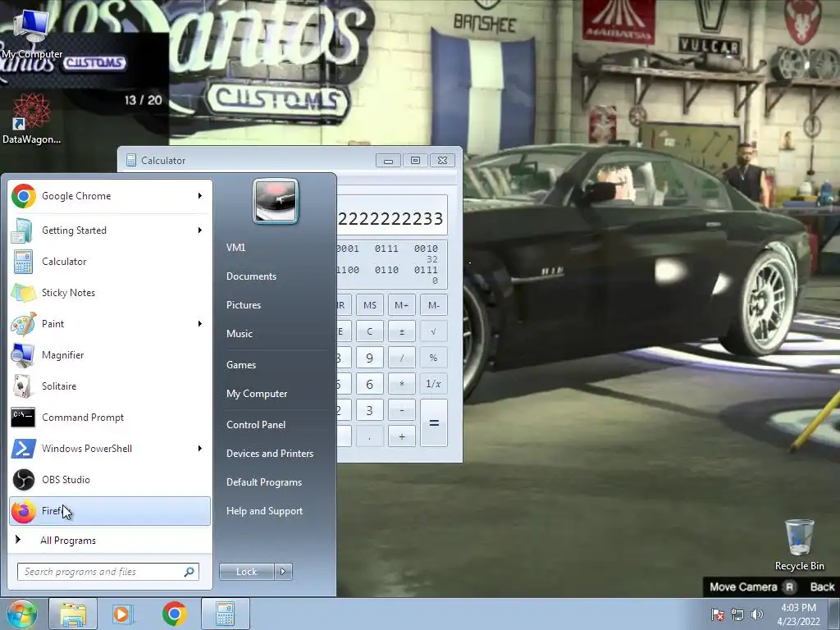Click the percent button in Calculator
Viewport: 840px width, 630px height.
(x=434, y=358)
